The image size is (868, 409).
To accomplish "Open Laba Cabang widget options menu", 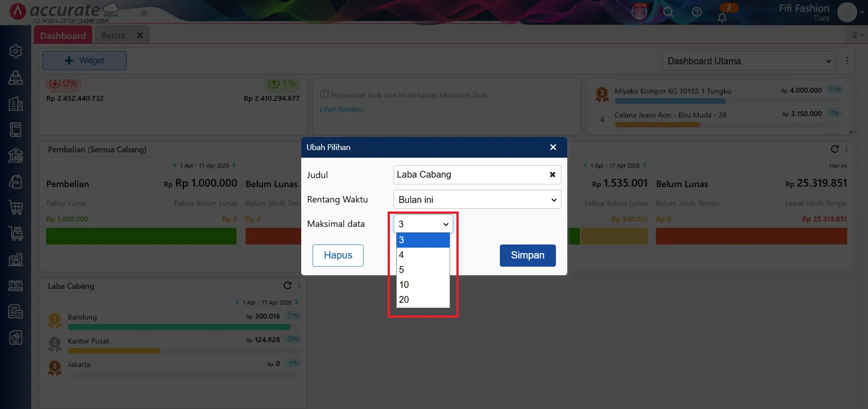I will (299, 286).
